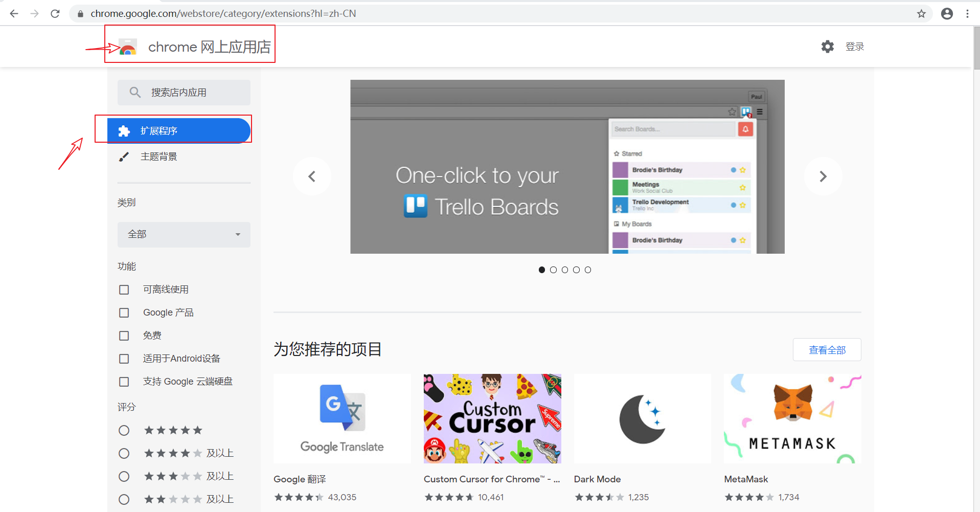The height and width of the screenshot is (512, 980).
Task: Click the browser address bar URL
Action: [x=223, y=14]
